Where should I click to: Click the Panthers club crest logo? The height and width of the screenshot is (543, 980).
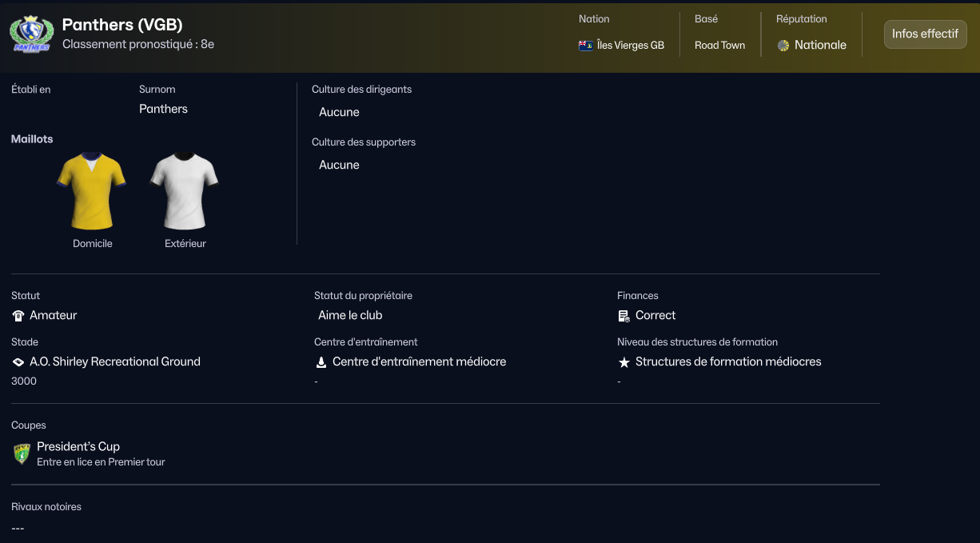31,34
